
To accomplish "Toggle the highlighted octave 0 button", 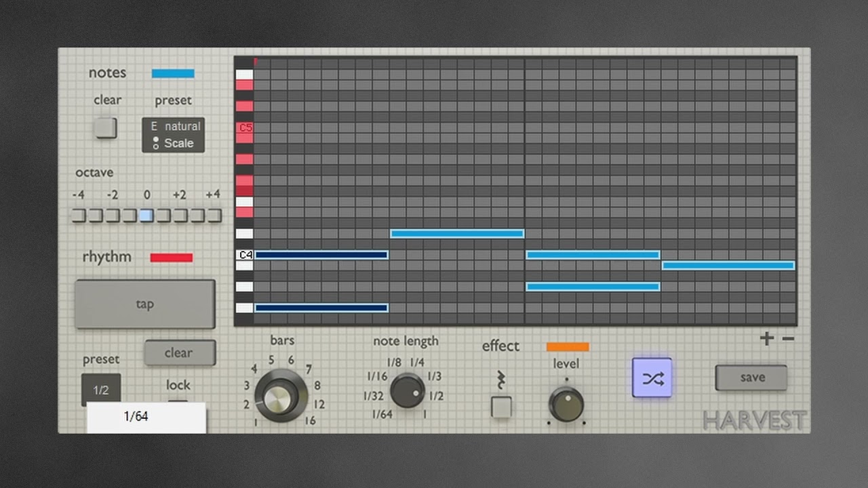I will (146, 216).
